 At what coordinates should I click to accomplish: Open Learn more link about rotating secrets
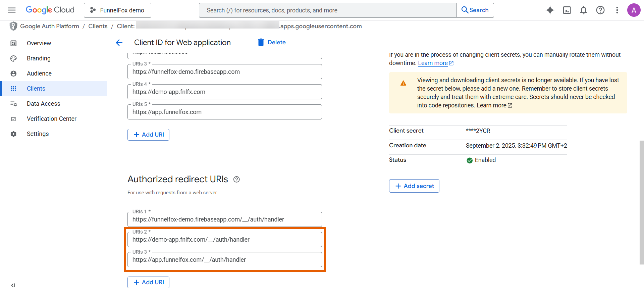coord(436,63)
